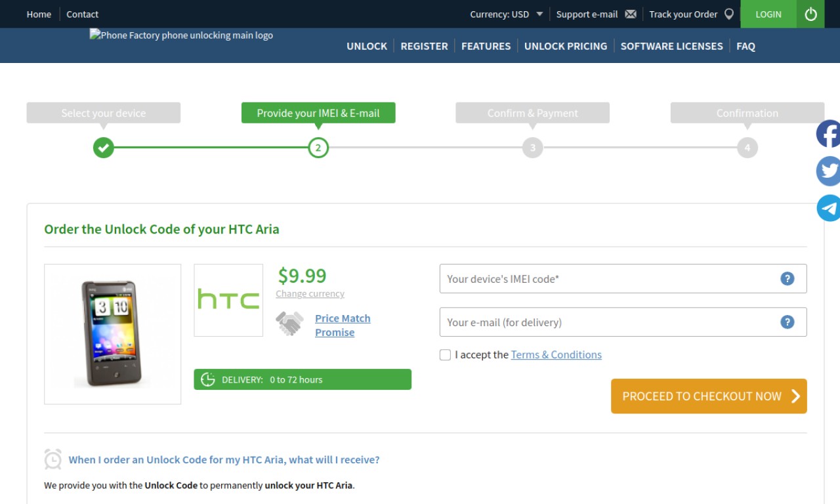Click the help icon in e-mail field
The height and width of the screenshot is (504, 840).
click(787, 322)
